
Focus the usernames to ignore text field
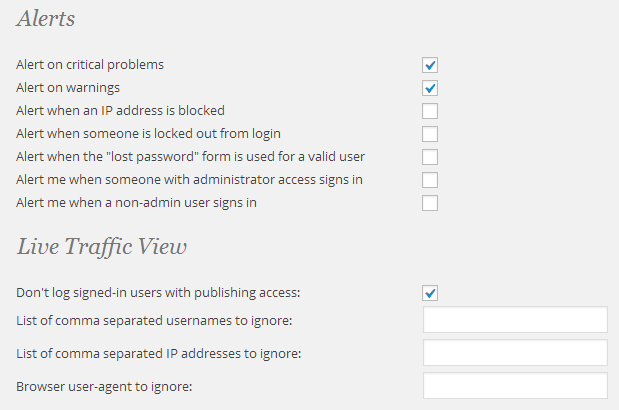click(515, 320)
